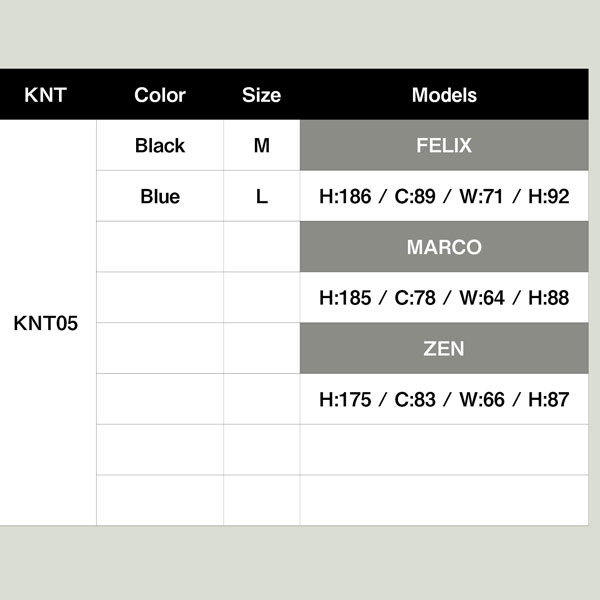Click the empty Color cell beside MARCO

click(160, 247)
